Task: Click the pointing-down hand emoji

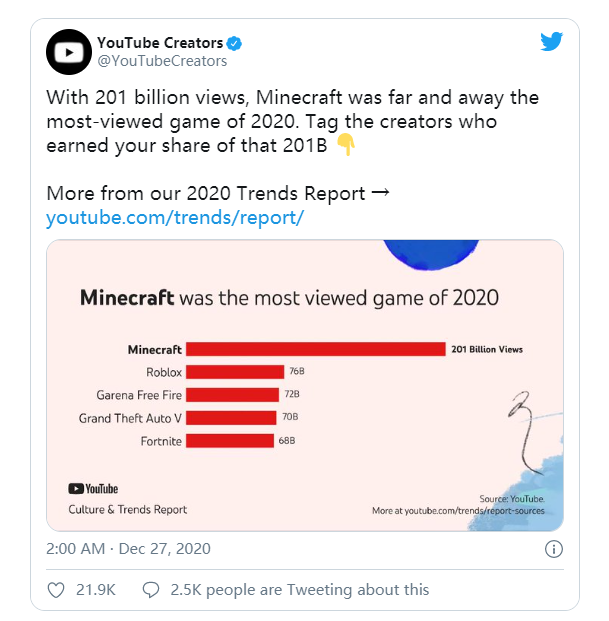Action: pyautogui.click(x=345, y=146)
